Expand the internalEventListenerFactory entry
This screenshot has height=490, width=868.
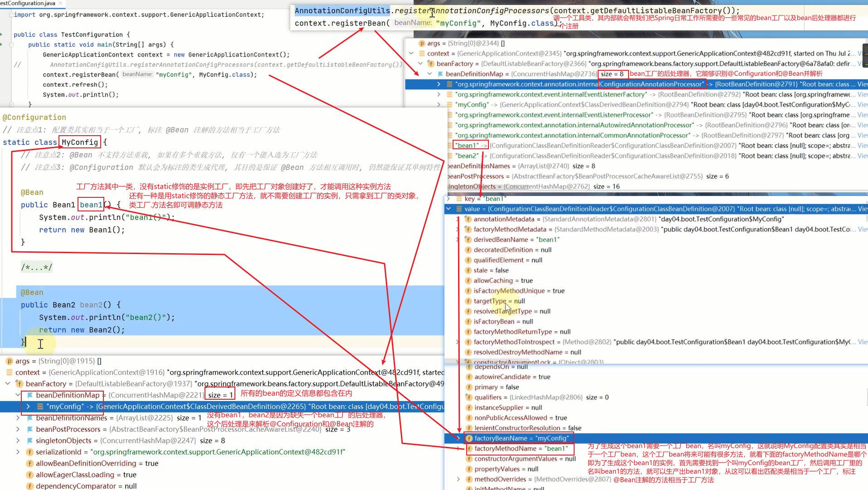[x=439, y=94]
